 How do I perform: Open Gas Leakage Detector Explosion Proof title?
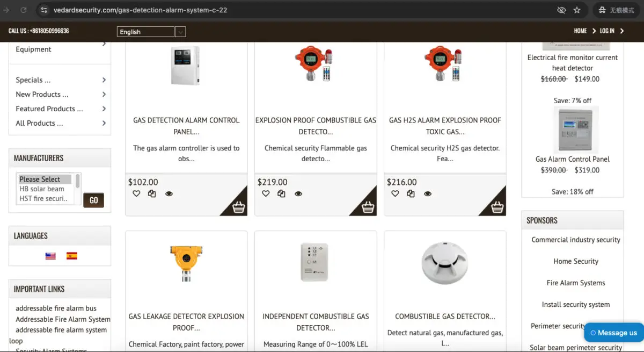[x=186, y=322]
